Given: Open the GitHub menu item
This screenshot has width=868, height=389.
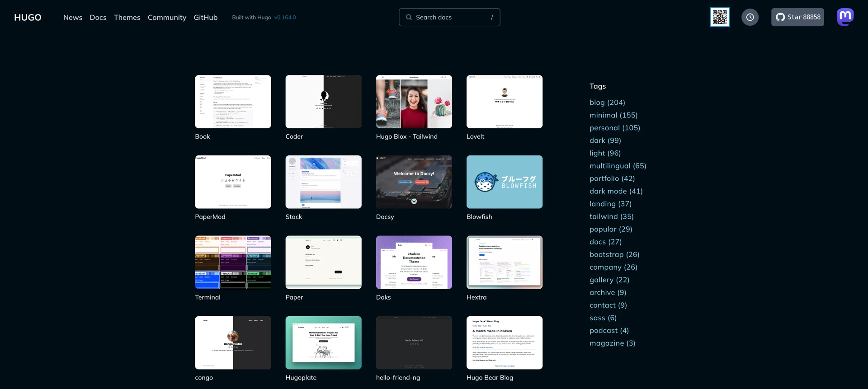Looking at the screenshot, I should coord(206,17).
